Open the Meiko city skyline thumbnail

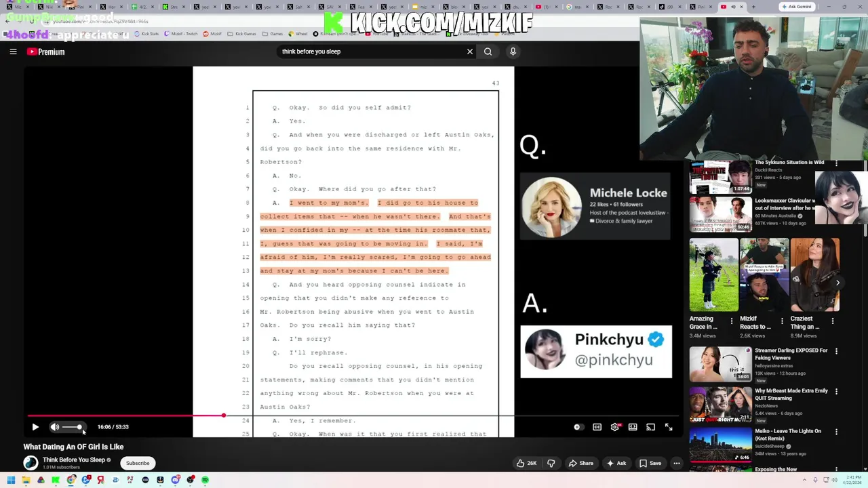720,444
